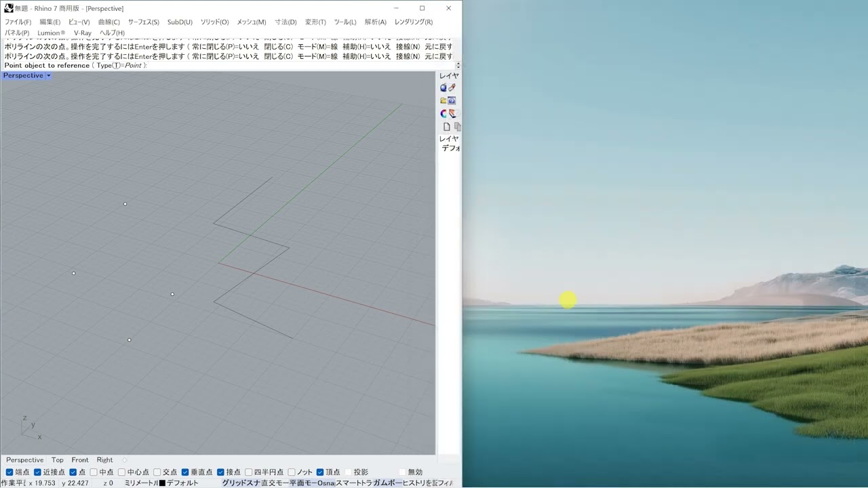Open メッシュ(M) menu
Image resolution: width=868 pixels, height=488 pixels.
(251, 22)
